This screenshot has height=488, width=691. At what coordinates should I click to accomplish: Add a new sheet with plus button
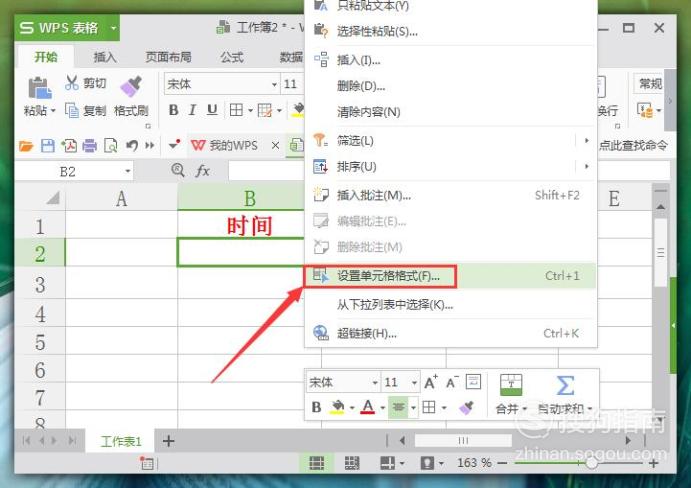click(168, 441)
